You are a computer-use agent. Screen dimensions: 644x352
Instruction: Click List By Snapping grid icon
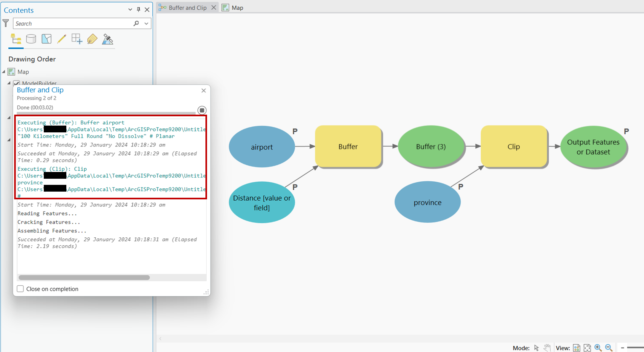point(77,39)
